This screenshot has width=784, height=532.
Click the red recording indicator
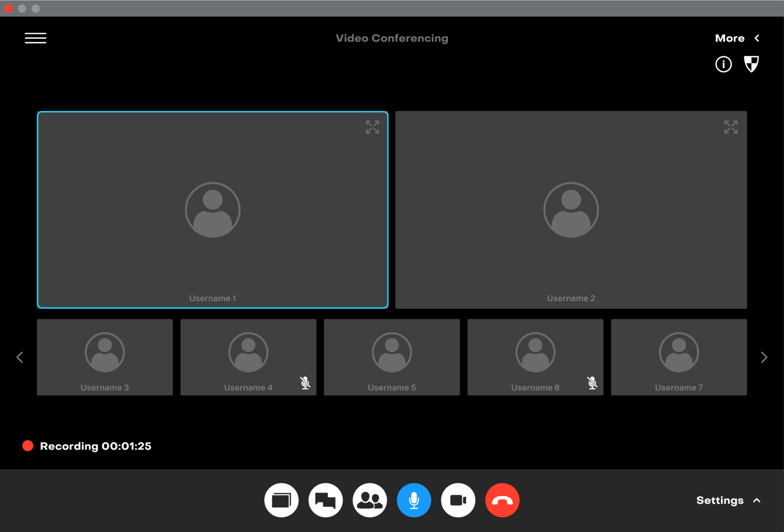click(28, 446)
